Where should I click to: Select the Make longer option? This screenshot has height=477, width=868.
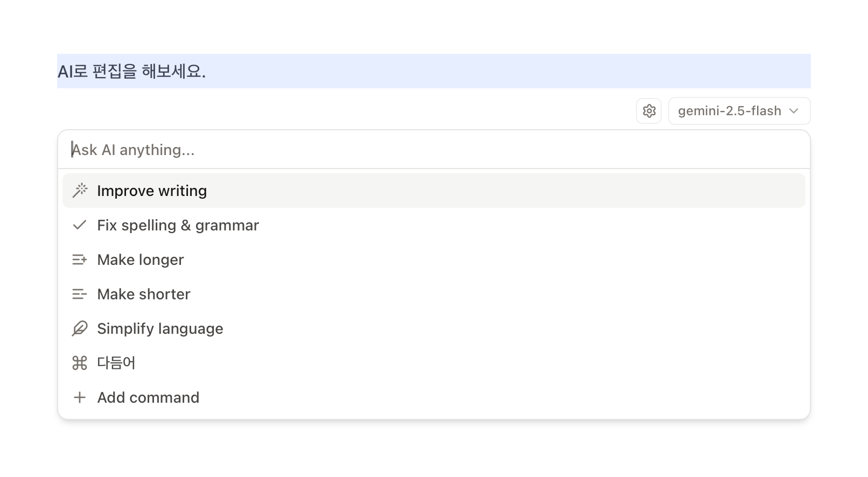pyautogui.click(x=434, y=259)
